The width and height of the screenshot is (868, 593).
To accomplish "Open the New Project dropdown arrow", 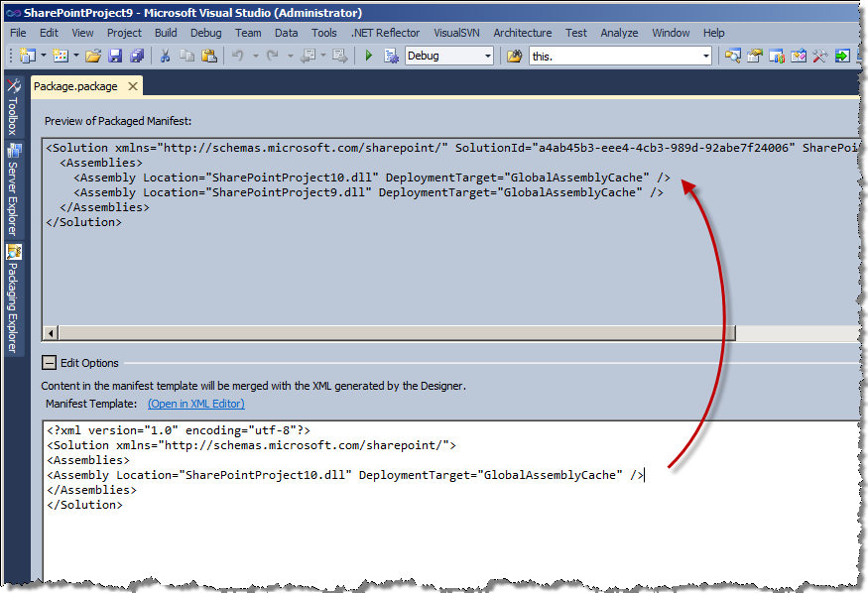I will coord(44,56).
